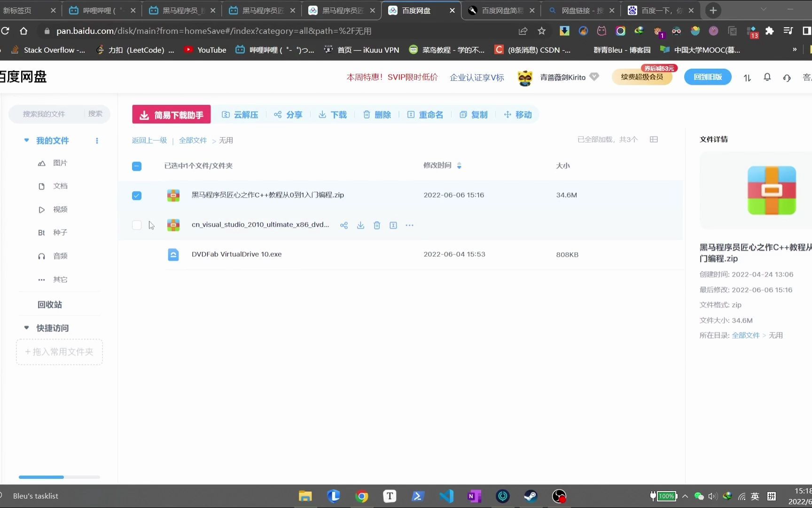This screenshot has width=812, height=508.
Task: Click zip thumbnail in 文件详情 panel
Action: [772, 190]
